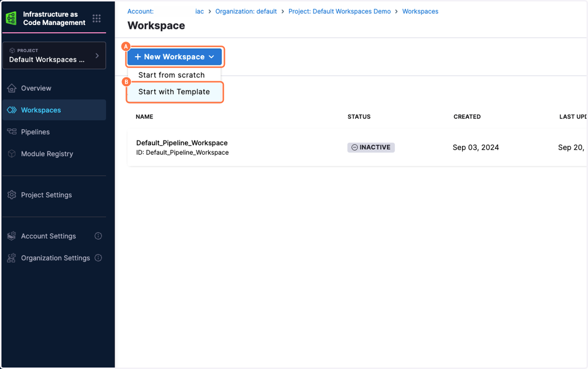Click info icon beside Account Settings
588x369 pixels.
click(x=98, y=236)
